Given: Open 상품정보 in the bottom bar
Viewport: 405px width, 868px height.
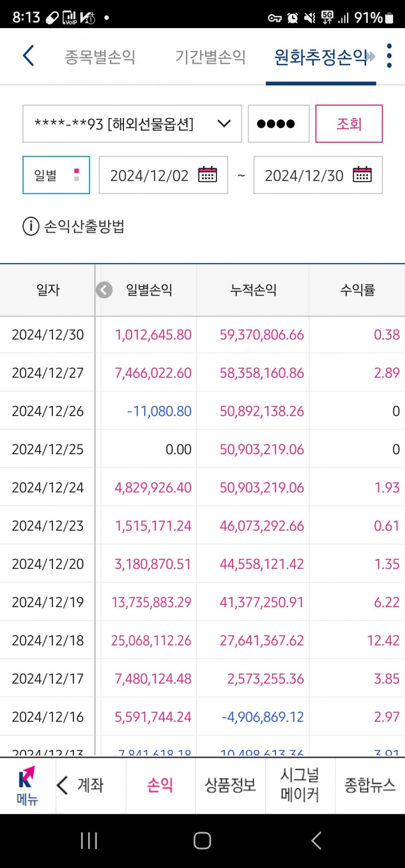Looking at the screenshot, I should coord(230,785).
